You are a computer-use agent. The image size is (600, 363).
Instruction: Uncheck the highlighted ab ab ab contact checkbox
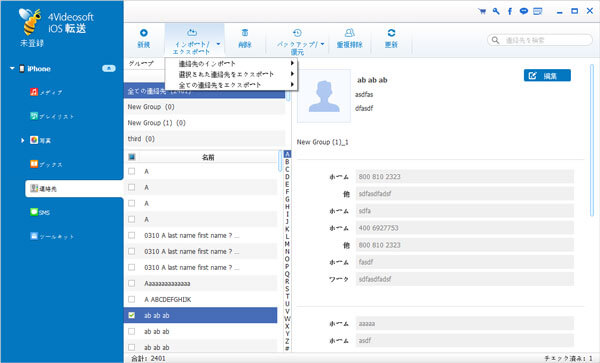point(132,315)
